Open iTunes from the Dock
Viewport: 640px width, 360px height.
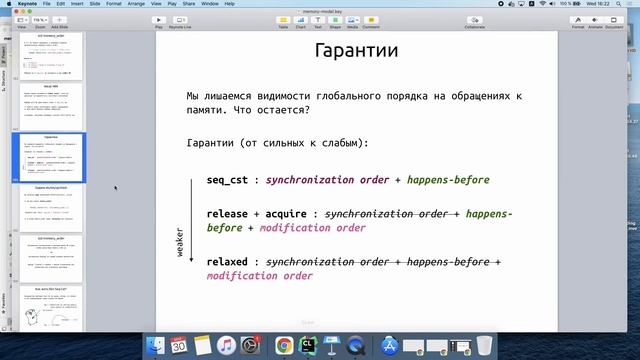tap(226, 345)
